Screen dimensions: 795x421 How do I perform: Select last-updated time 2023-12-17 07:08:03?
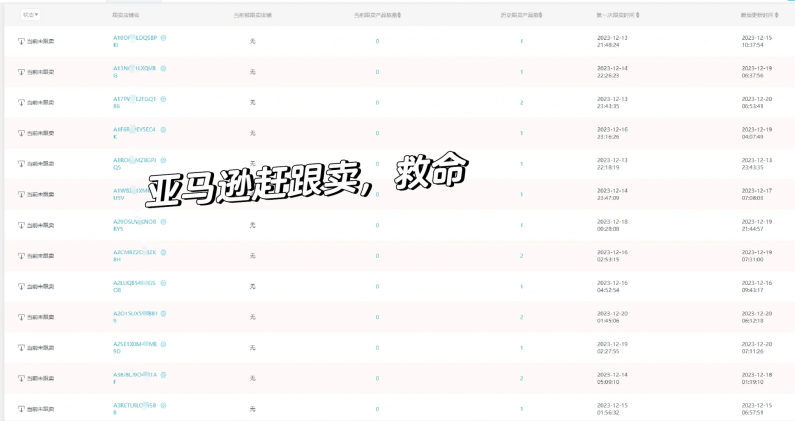pyautogui.click(x=756, y=194)
